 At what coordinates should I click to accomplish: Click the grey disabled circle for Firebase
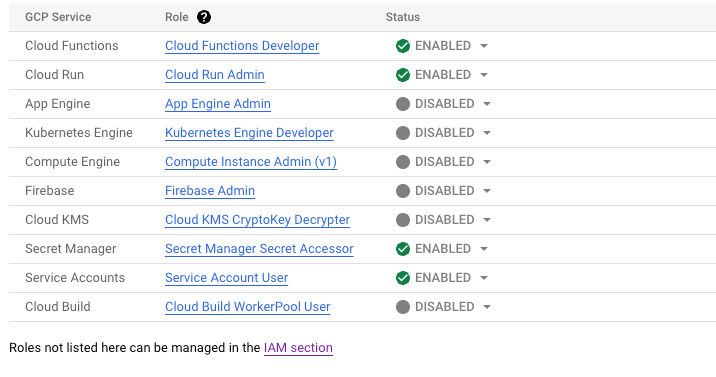click(x=403, y=191)
